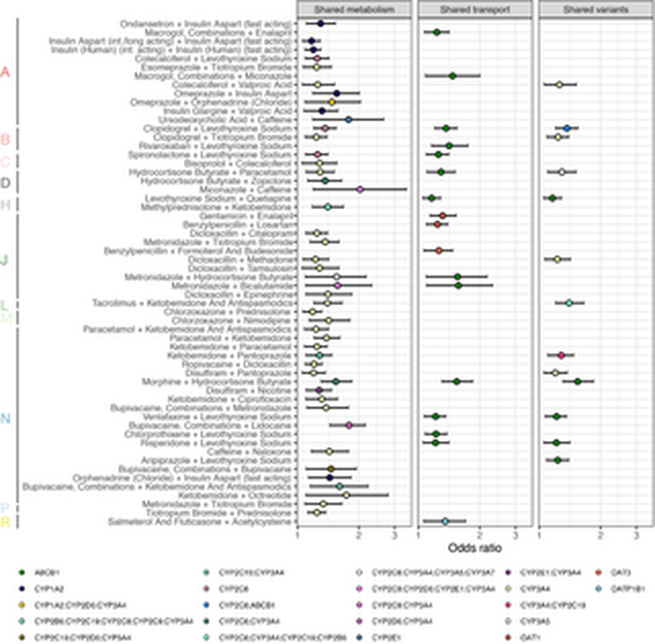Select the row label Bisoprolol + Colecalciferol
The height and width of the screenshot is (644, 655).
pos(238,164)
